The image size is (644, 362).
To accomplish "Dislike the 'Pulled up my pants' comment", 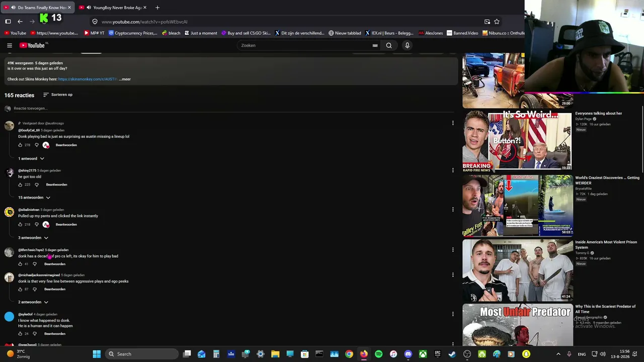I will click(x=36, y=224).
